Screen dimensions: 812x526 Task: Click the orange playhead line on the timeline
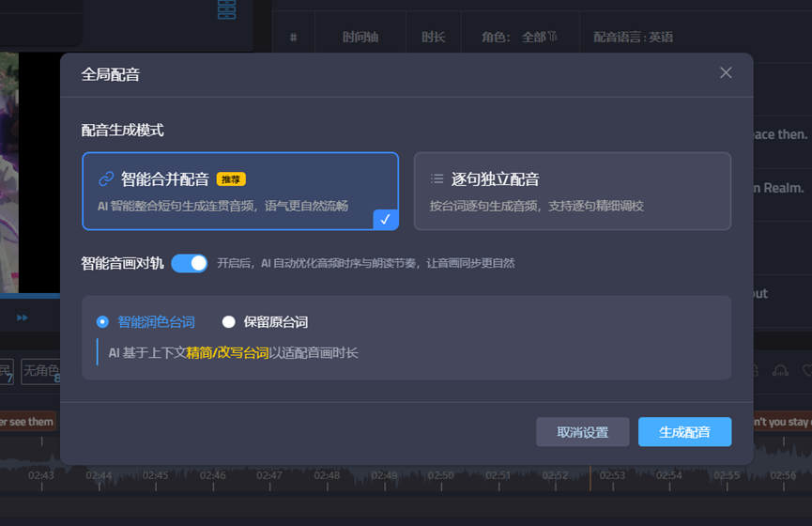click(590, 479)
